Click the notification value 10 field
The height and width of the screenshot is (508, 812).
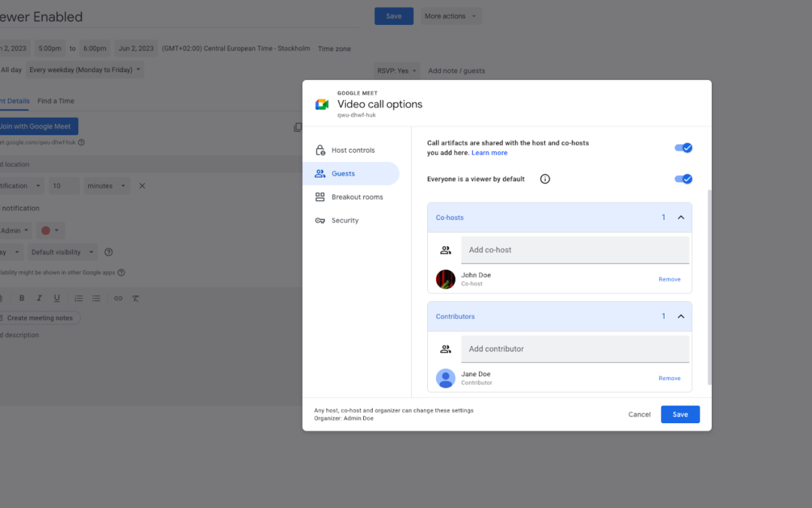64,186
